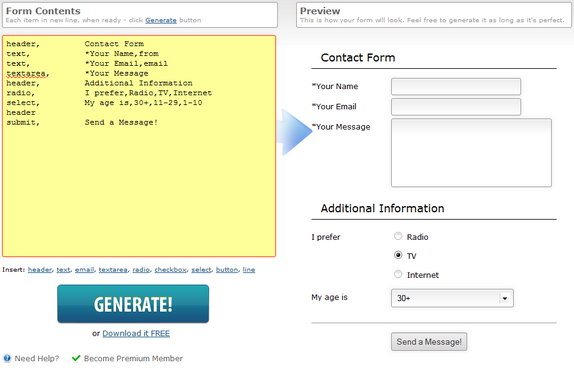Click the select insert link
The image size is (574, 370).
pos(201,270)
